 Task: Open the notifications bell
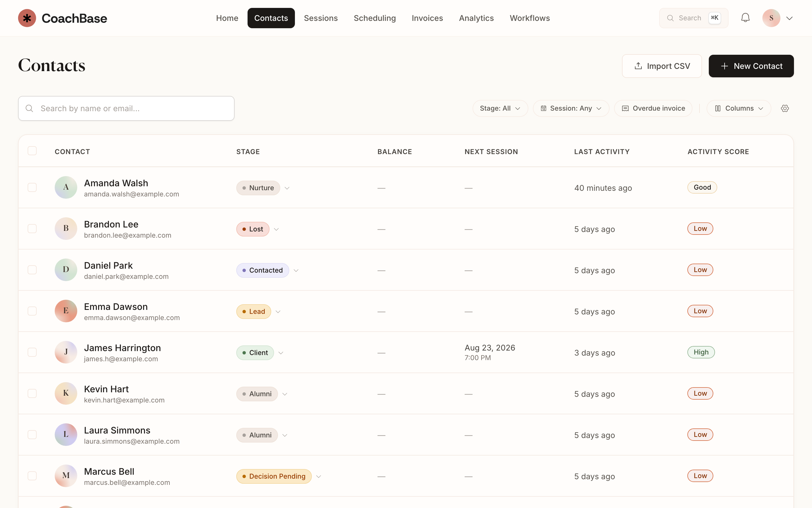[x=745, y=18]
